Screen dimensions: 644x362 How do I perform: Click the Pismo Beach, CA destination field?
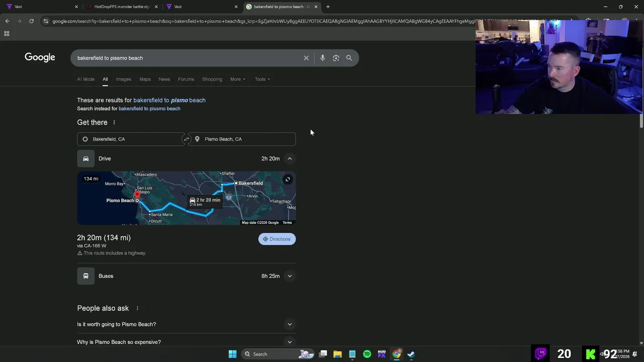click(242, 139)
